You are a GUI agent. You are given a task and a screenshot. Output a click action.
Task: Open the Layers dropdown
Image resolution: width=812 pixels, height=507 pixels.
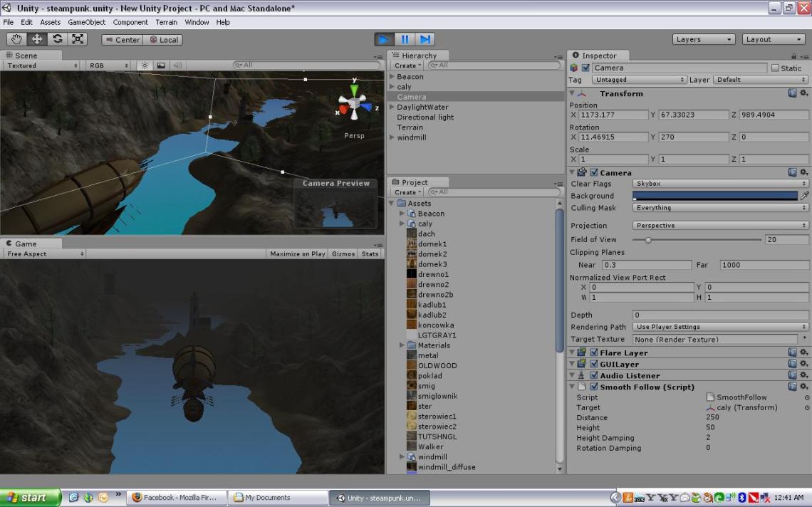coord(703,40)
